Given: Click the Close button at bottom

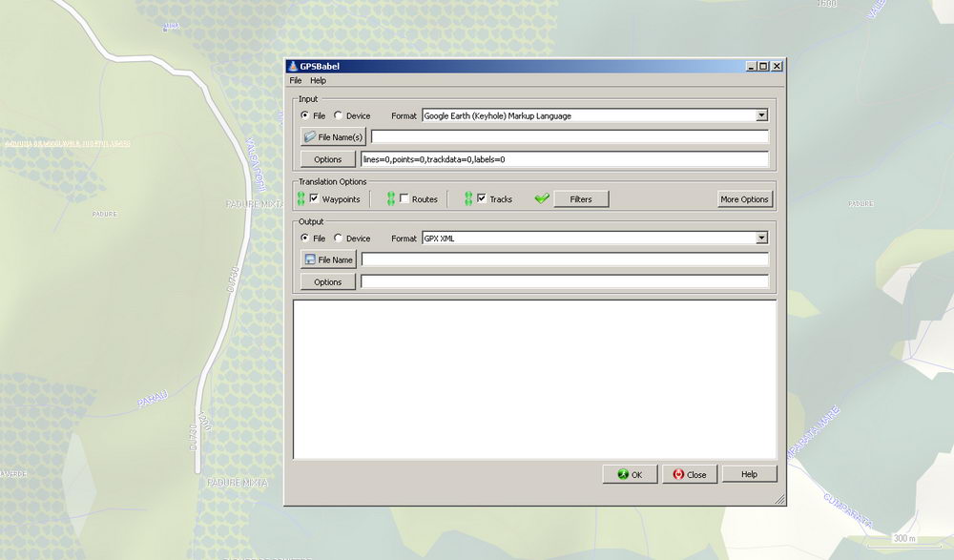Looking at the screenshot, I should click(690, 474).
